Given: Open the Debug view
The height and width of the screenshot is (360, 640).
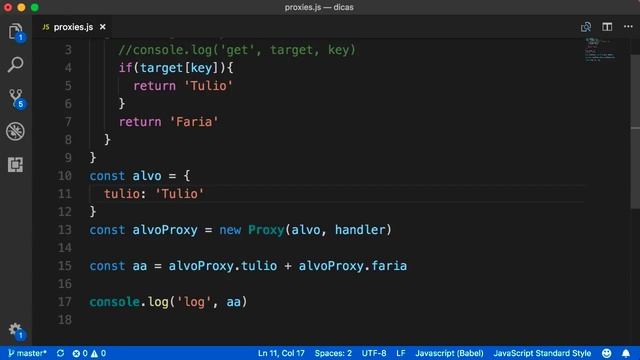Looking at the screenshot, I should (16, 131).
